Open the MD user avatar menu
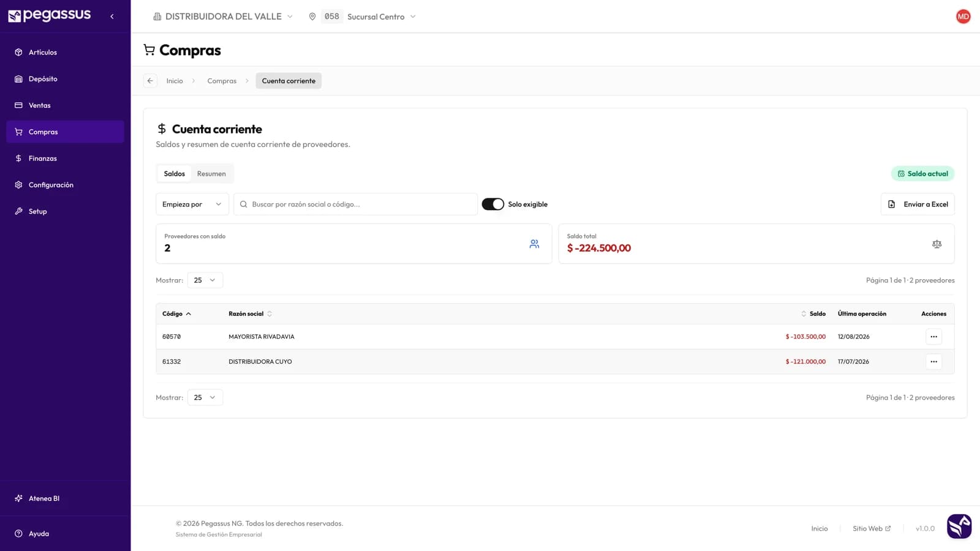The image size is (980, 551). (x=963, y=17)
